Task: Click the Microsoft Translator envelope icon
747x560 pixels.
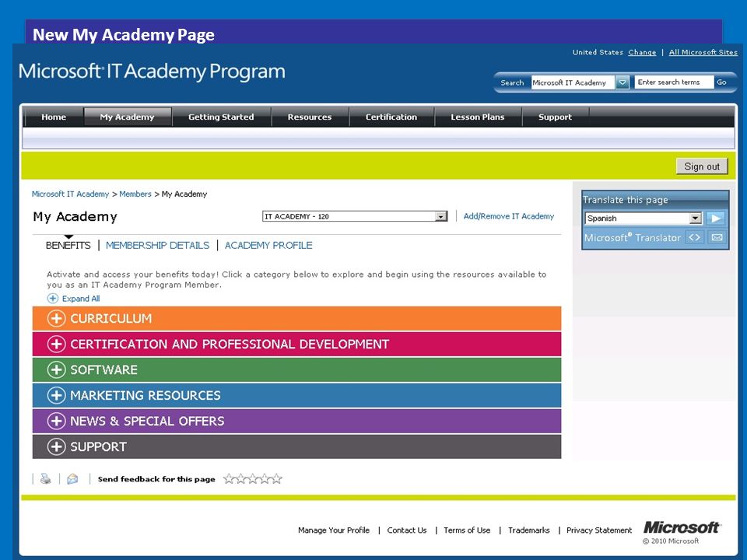Action: pyautogui.click(x=717, y=237)
